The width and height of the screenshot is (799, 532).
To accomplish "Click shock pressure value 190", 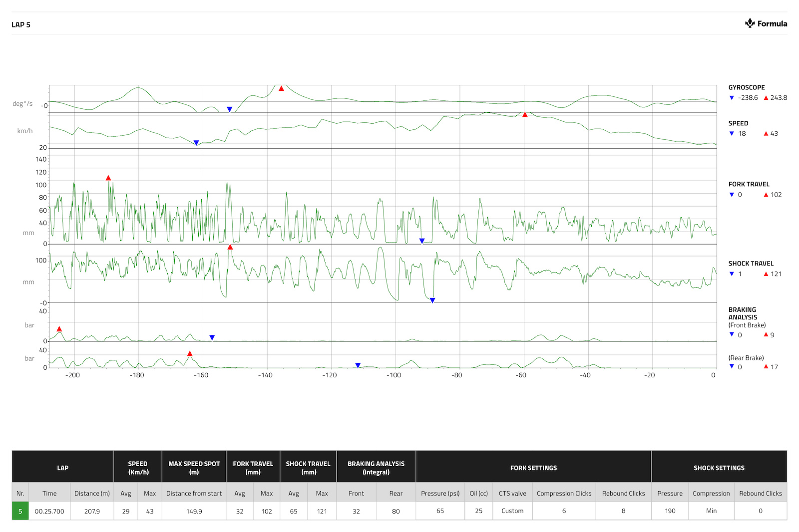I will [x=670, y=511].
